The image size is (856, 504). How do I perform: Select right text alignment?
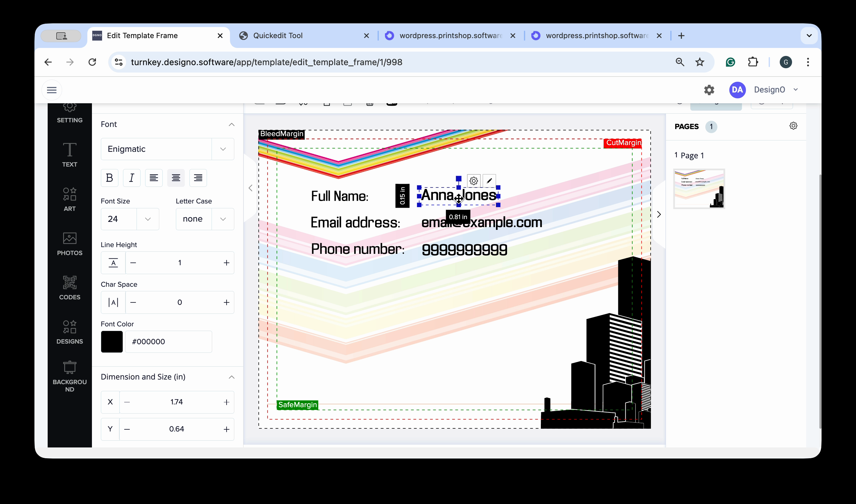(x=198, y=178)
